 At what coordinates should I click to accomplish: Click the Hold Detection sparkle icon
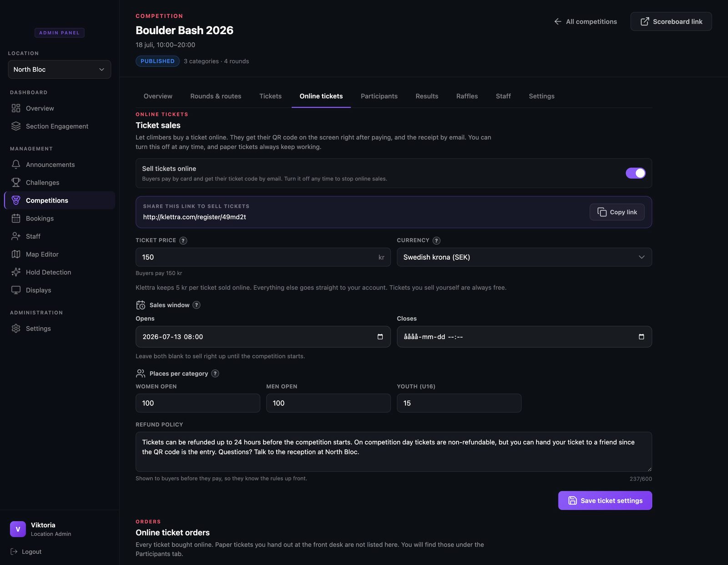[16, 272]
